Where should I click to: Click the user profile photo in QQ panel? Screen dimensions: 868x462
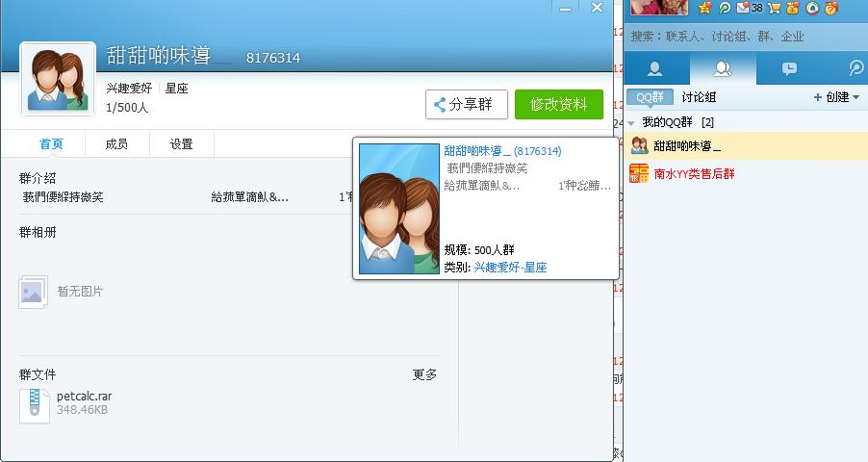point(659,7)
